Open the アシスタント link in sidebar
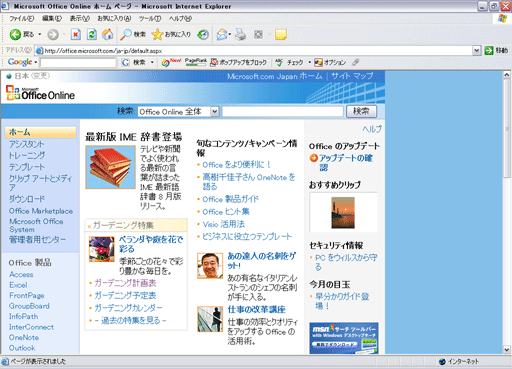The height and width of the screenshot is (369, 512). [26, 144]
